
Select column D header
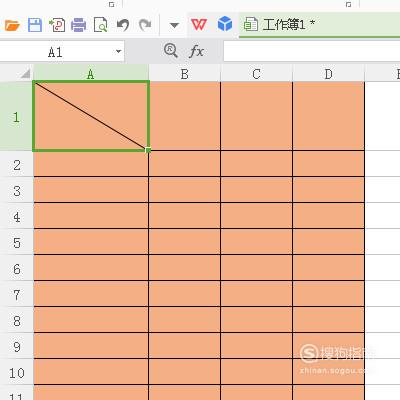click(x=329, y=74)
